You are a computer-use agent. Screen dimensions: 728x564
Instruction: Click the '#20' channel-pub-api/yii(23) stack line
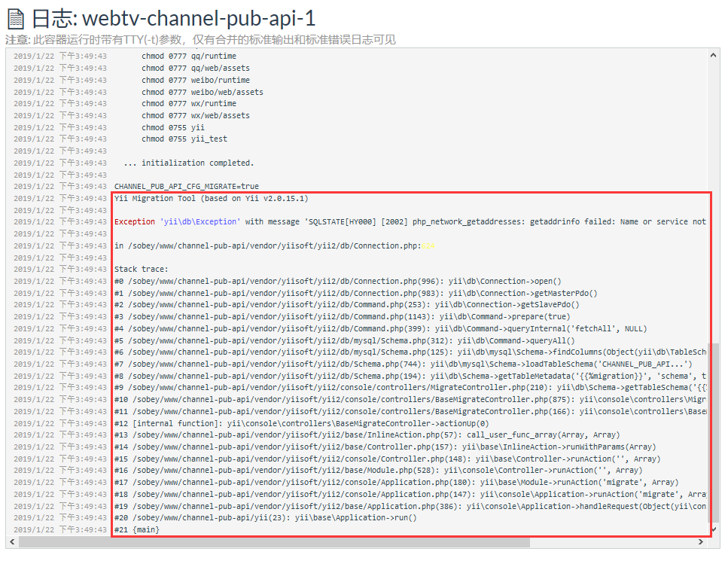point(265,518)
